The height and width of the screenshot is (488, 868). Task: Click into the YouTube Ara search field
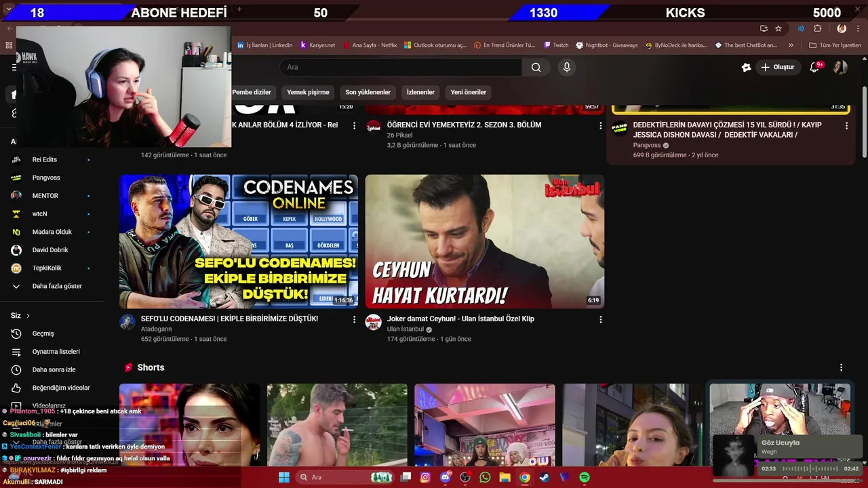pos(401,67)
